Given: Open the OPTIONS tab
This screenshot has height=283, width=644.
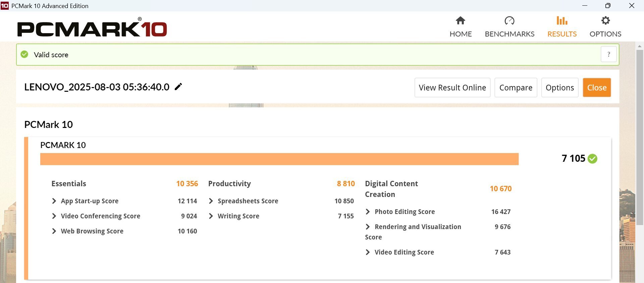Looking at the screenshot, I should tap(605, 27).
